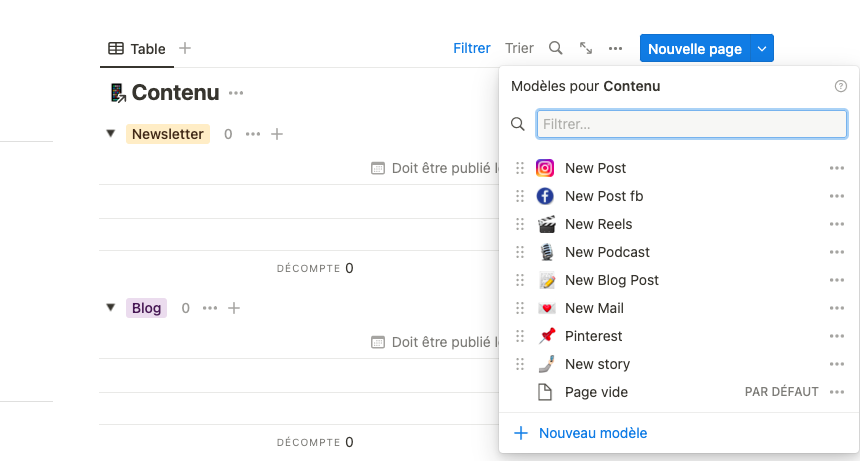Add a new view with plus icon

(185, 48)
